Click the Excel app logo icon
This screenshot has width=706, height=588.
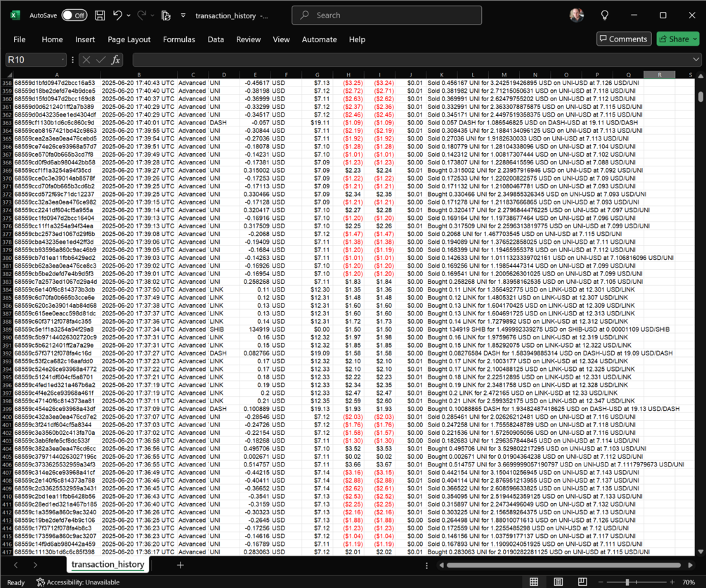15,15
